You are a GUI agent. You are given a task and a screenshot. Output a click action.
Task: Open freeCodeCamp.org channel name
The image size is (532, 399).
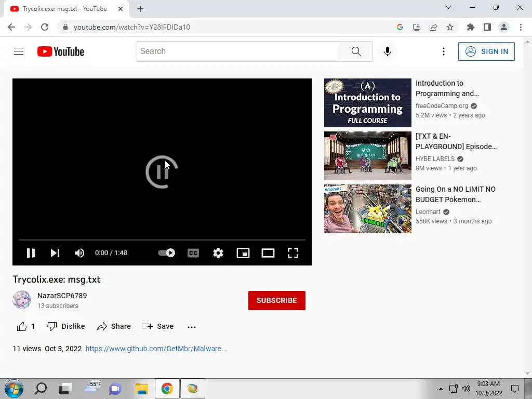(442, 106)
